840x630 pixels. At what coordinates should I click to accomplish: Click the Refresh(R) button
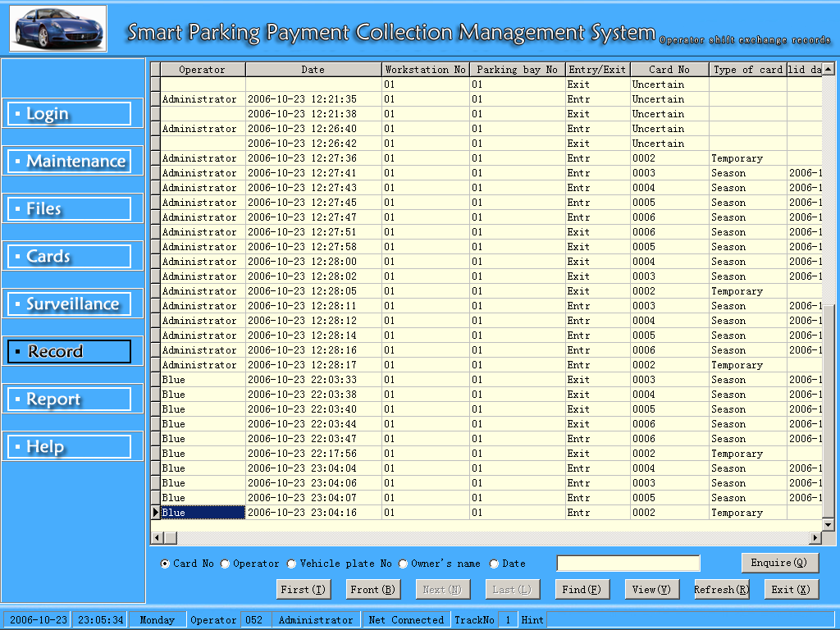coord(721,589)
